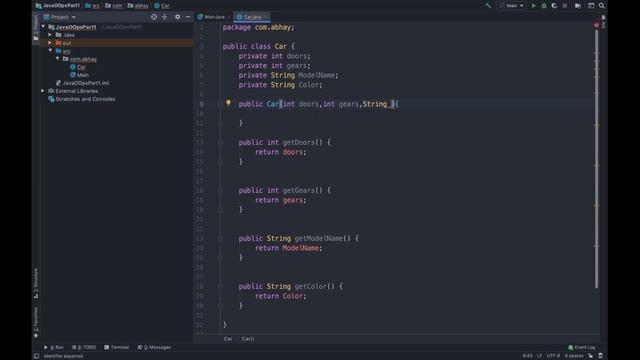This screenshot has height=360, width=640.
Task: Click tool windows quick-access icon in status bar
Action: (x=36, y=356)
